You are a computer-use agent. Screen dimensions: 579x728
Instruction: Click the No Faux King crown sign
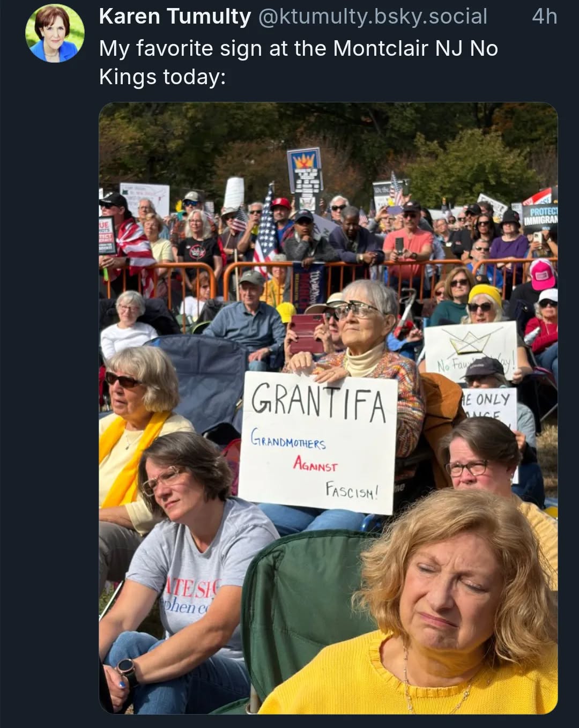point(471,350)
